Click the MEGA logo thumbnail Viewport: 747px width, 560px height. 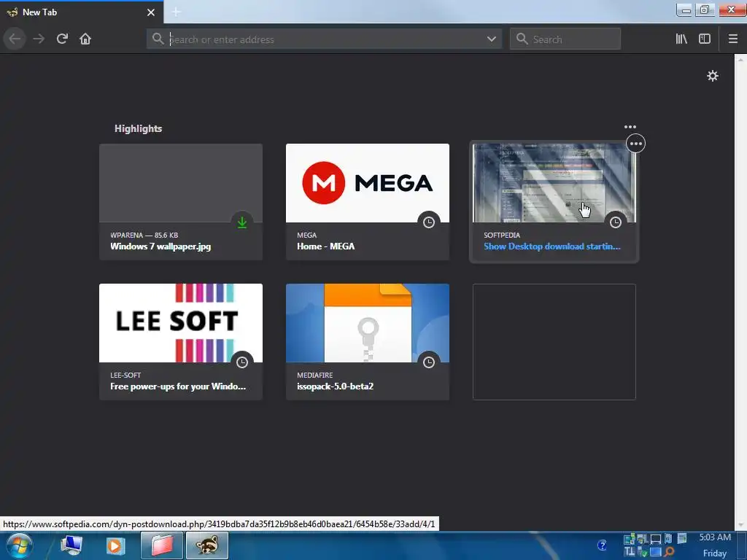click(368, 183)
